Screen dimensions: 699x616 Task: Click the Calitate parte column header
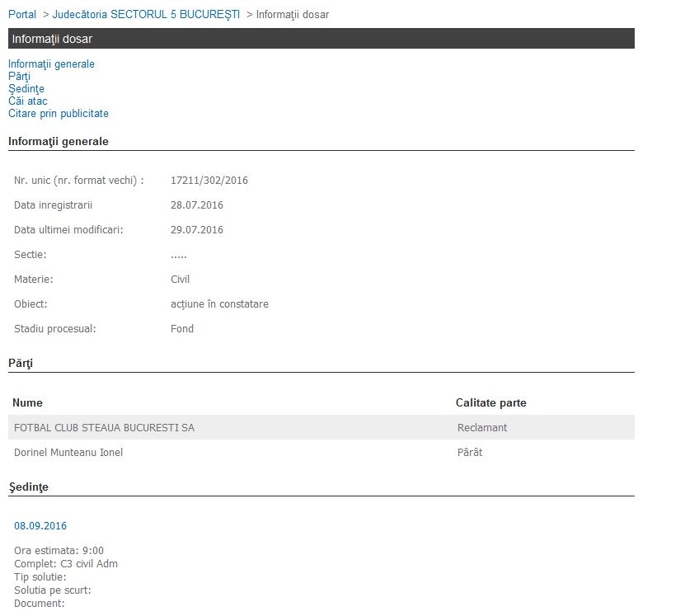point(490,403)
